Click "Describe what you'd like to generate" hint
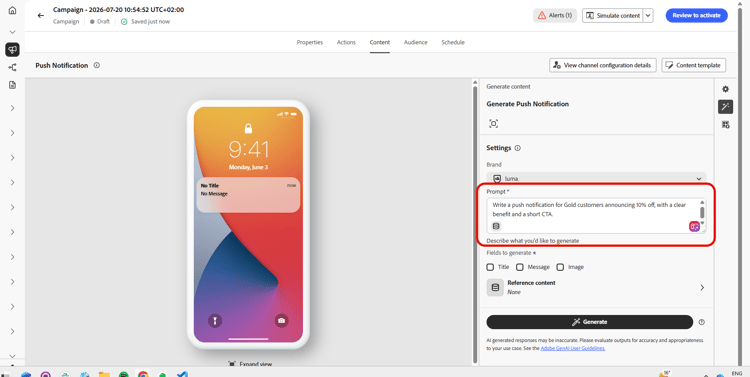The height and width of the screenshot is (377, 750). [533, 241]
